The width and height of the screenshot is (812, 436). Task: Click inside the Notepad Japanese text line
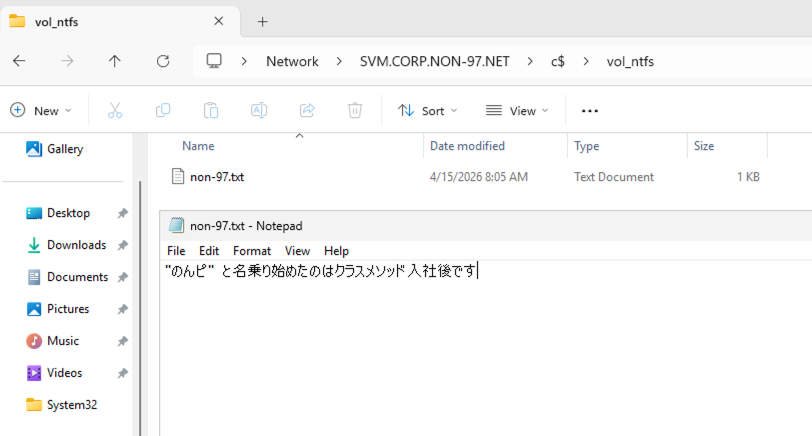pos(321,271)
